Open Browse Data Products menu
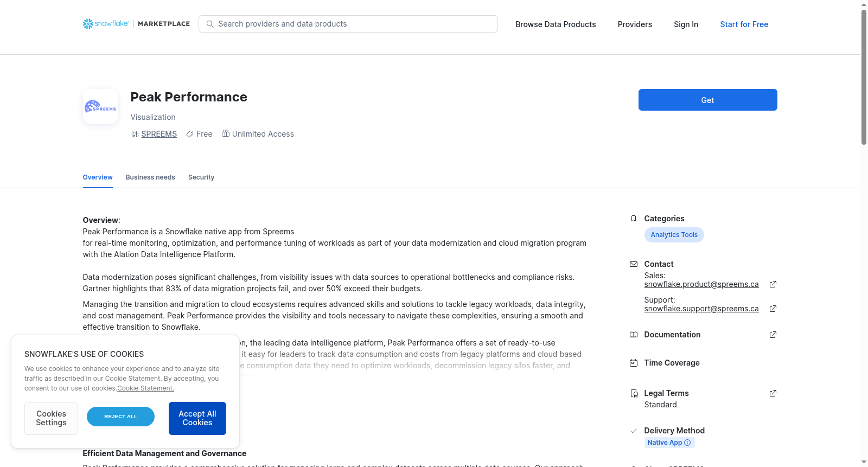The image size is (868, 467). [x=556, y=24]
